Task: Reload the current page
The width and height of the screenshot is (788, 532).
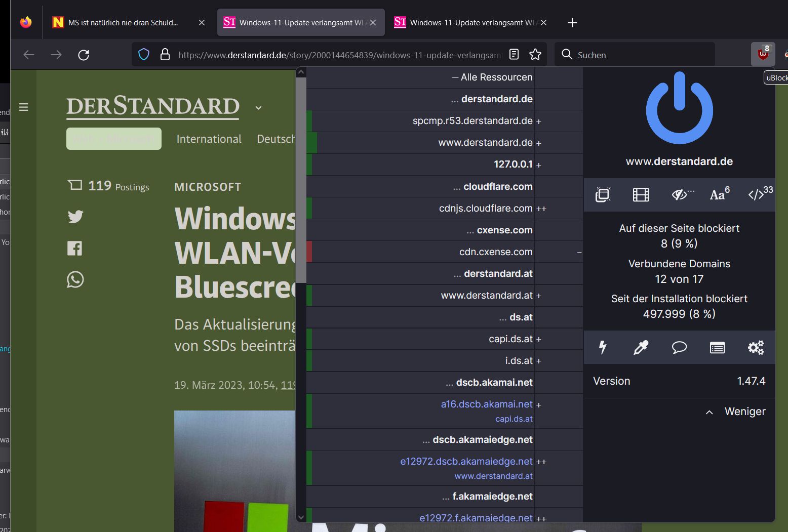Action: pos(84,55)
